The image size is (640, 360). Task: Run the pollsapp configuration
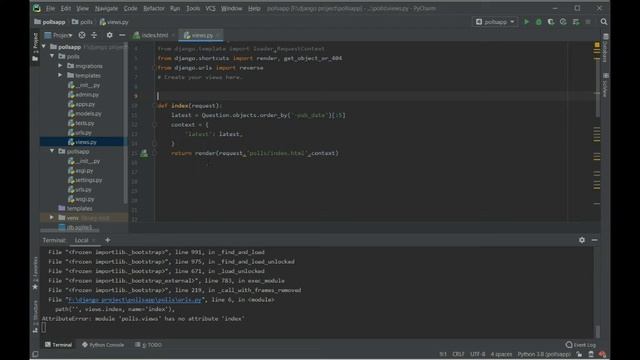(x=526, y=22)
